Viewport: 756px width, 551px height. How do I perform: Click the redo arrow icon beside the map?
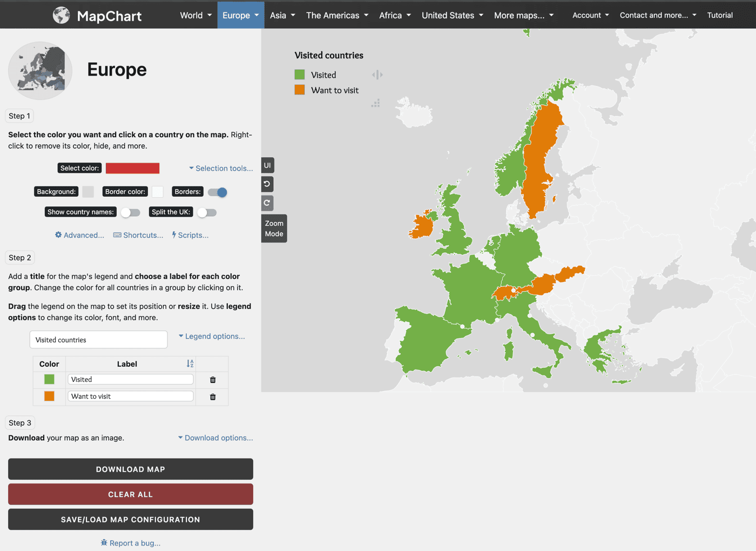(267, 203)
